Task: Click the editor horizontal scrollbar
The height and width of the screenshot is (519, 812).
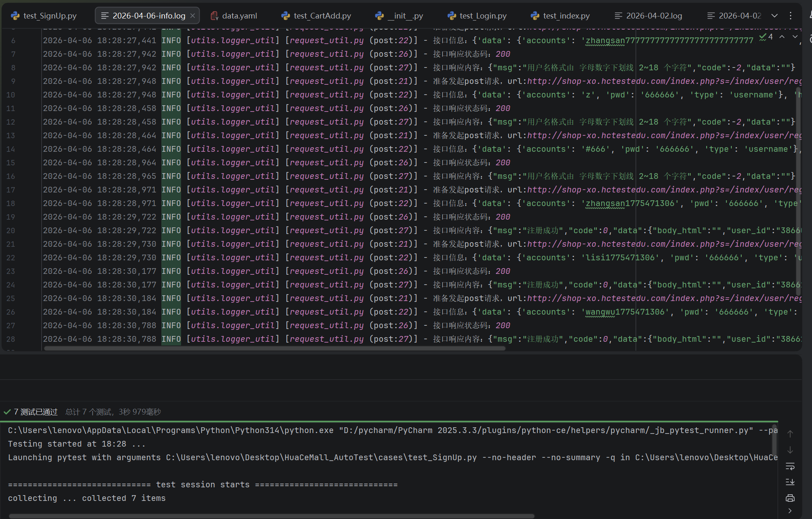Action: (275, 348)
